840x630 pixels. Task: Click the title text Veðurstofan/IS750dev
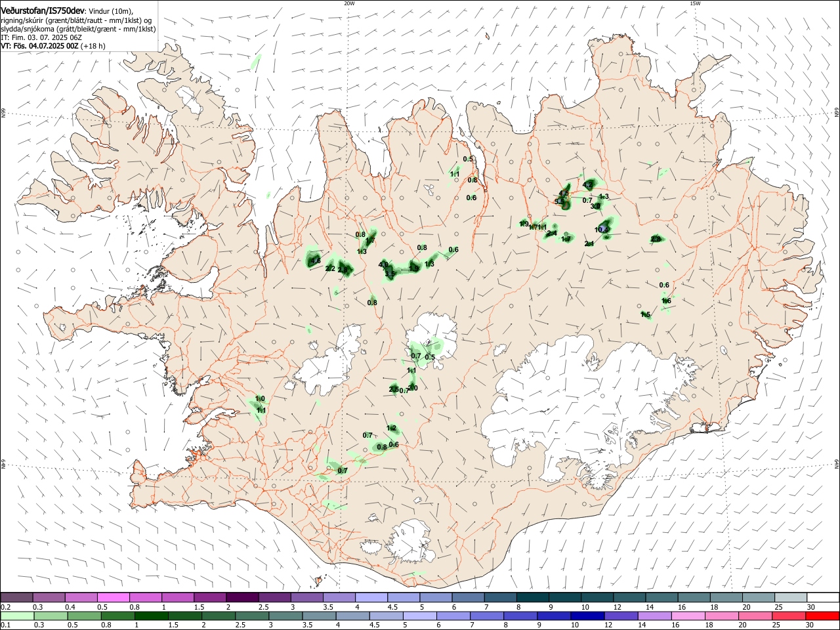tap(43, 10)
